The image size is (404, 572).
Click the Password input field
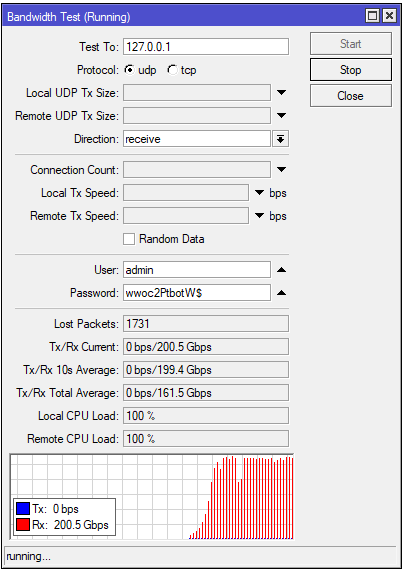[197, 293]
